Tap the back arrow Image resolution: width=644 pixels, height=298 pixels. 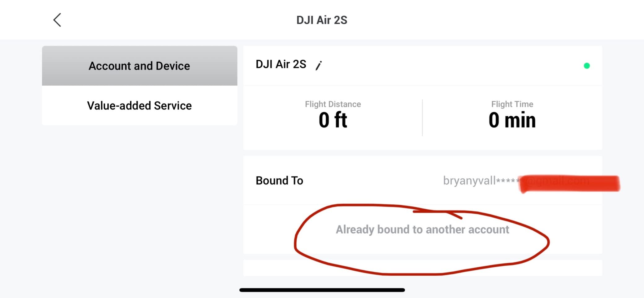[x=57, y=20]
